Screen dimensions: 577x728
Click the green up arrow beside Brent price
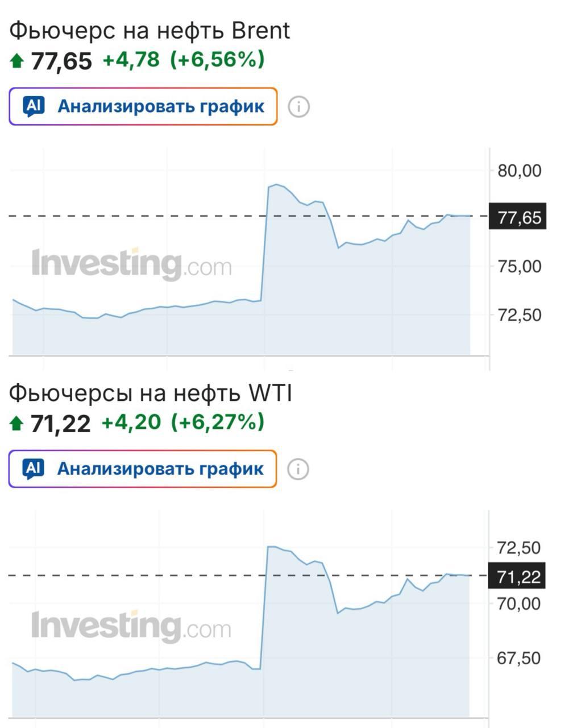tap(15, 61)
